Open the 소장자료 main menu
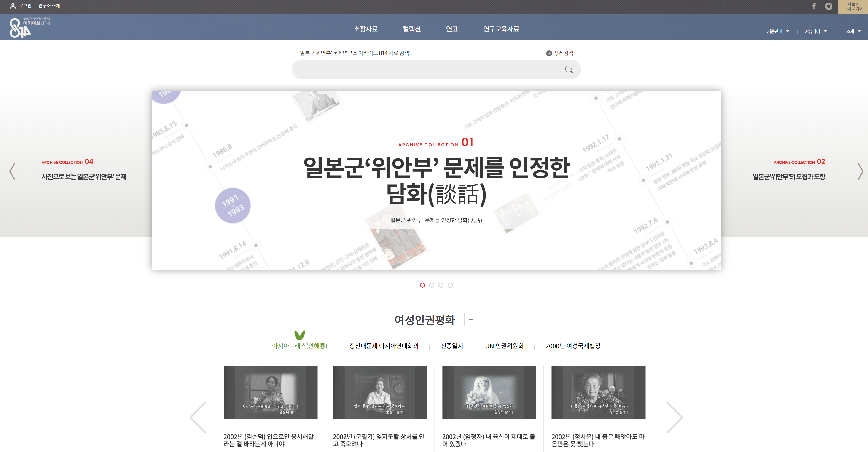 click(365, 29)
